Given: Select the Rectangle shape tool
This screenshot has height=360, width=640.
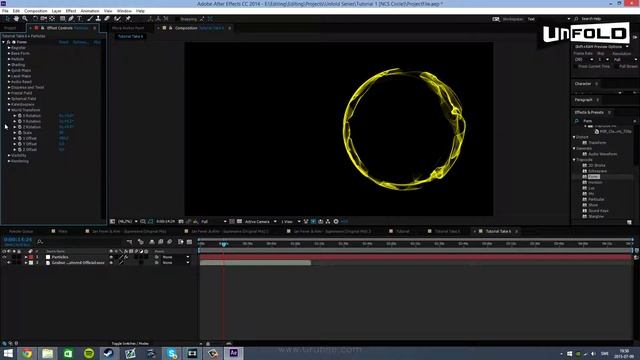Looking at the screenshot, I should click(x=62, y=19).
